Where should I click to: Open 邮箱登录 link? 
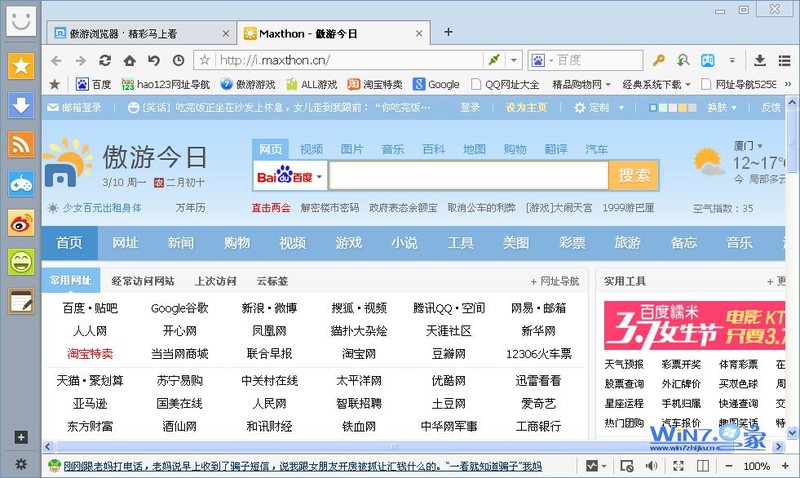tap(74, 108)
